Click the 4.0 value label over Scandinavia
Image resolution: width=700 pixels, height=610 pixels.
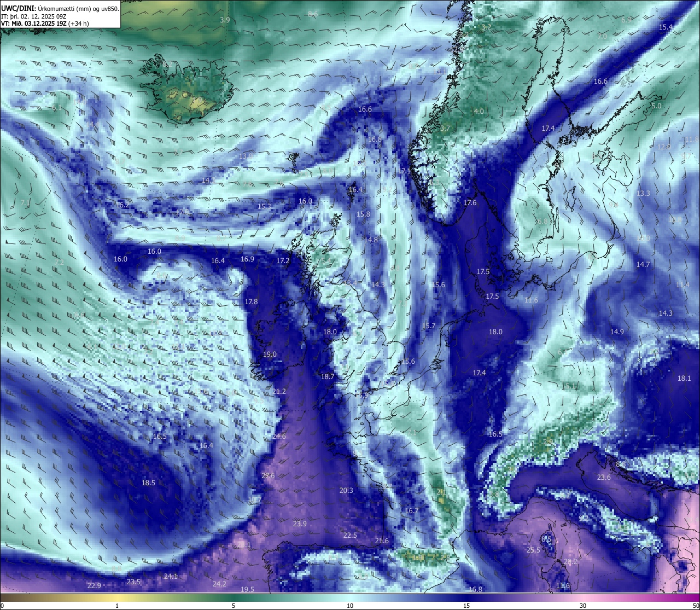(x=479, y=112)
